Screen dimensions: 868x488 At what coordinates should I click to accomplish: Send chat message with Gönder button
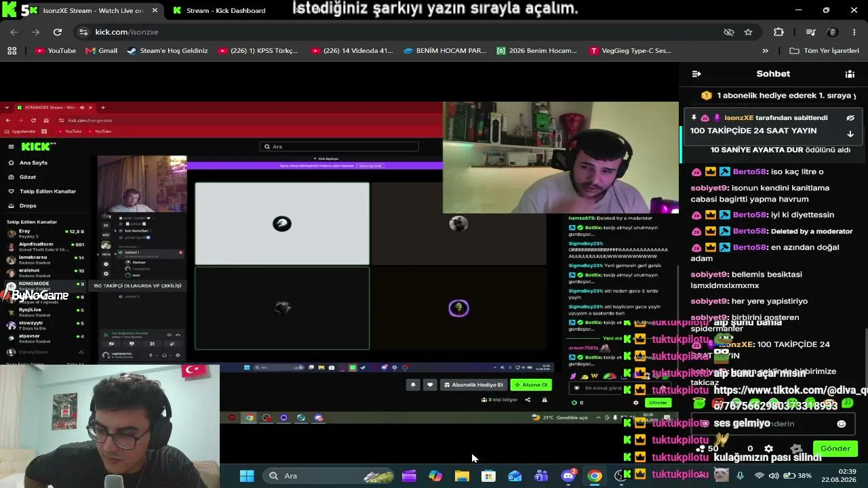pyautogui.click(x=835, y=449)
